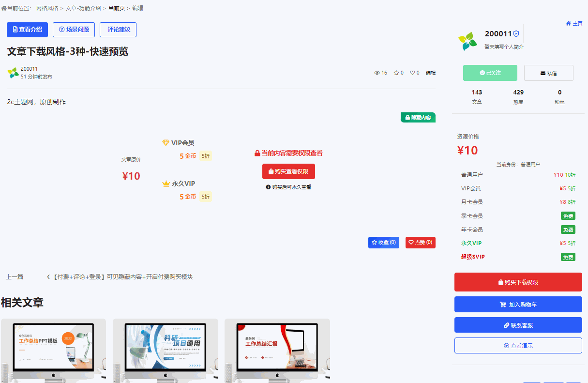
Task: Open the 科研项目通用 thumbnail
Action: [x=166, y=351]
